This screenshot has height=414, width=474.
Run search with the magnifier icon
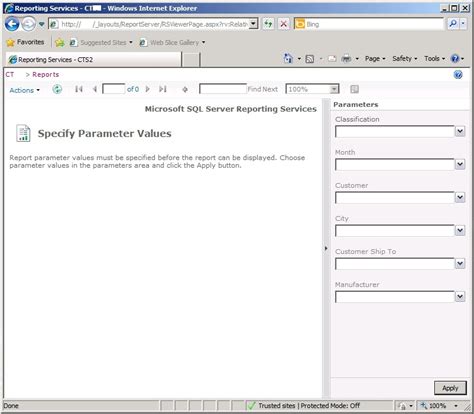tap(453, 24)
